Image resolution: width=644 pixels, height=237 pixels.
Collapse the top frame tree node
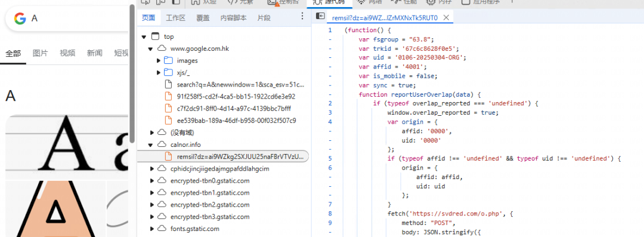144,36
